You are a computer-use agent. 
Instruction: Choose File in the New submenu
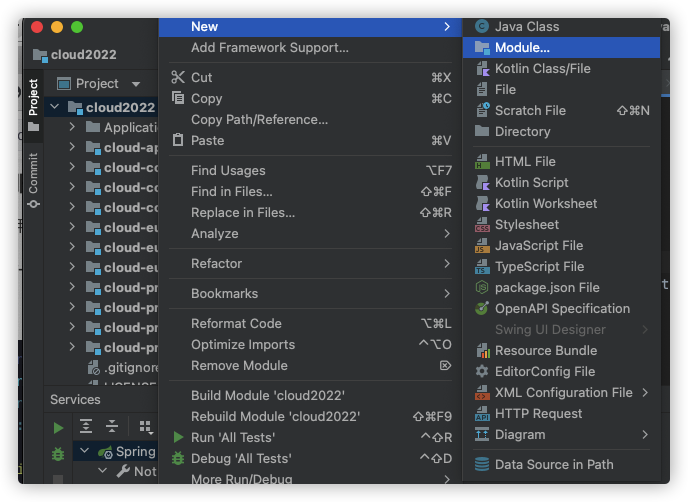pos(562,90)
